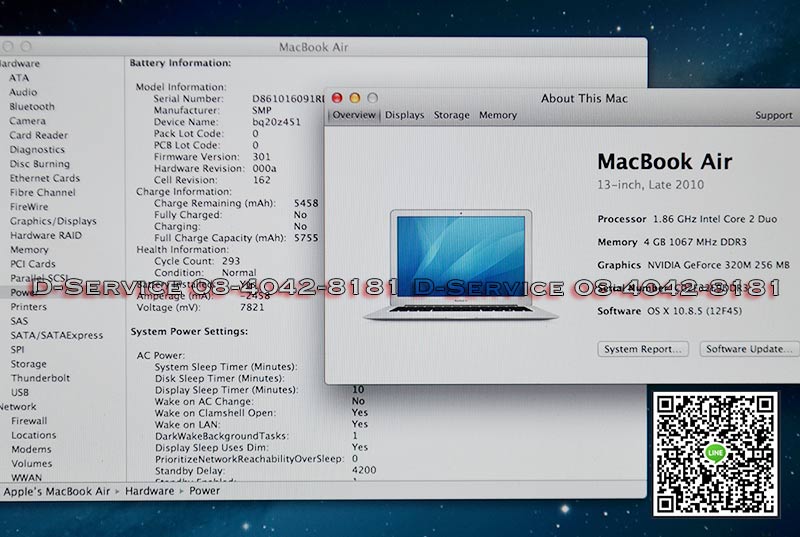This screenshot has width=800, height=537.
Task: Click the MacBook Air laptop image
Action: click(461, 265)
